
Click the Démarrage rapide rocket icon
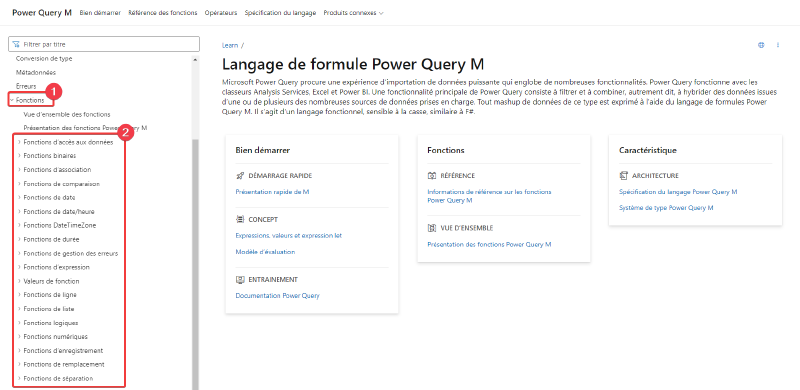click(240, 176)
